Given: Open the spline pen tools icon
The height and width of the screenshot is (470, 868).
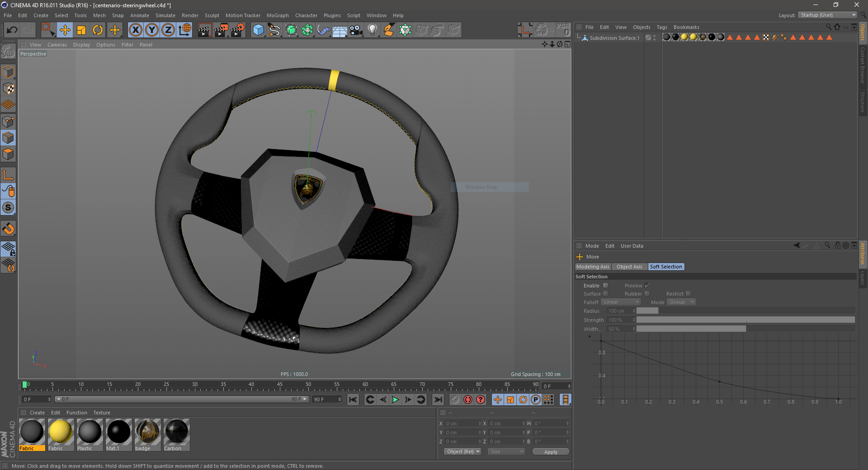Looking at the screenshot, I should 274,30.
